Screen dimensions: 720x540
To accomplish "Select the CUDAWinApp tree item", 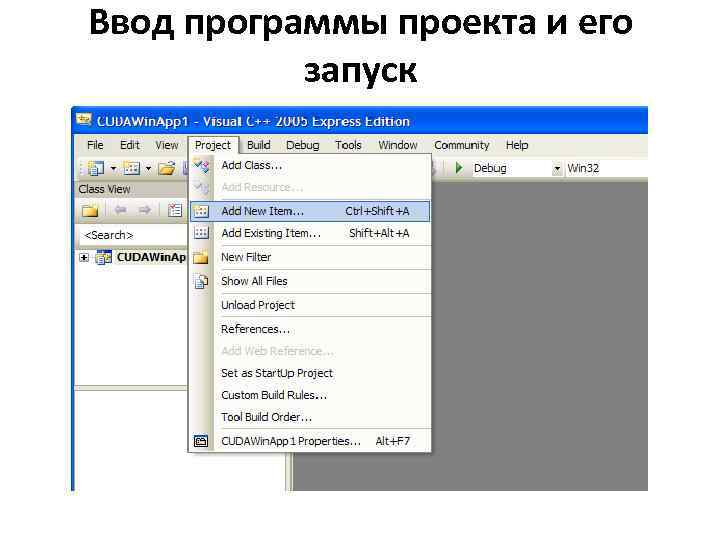I will 151,257.
